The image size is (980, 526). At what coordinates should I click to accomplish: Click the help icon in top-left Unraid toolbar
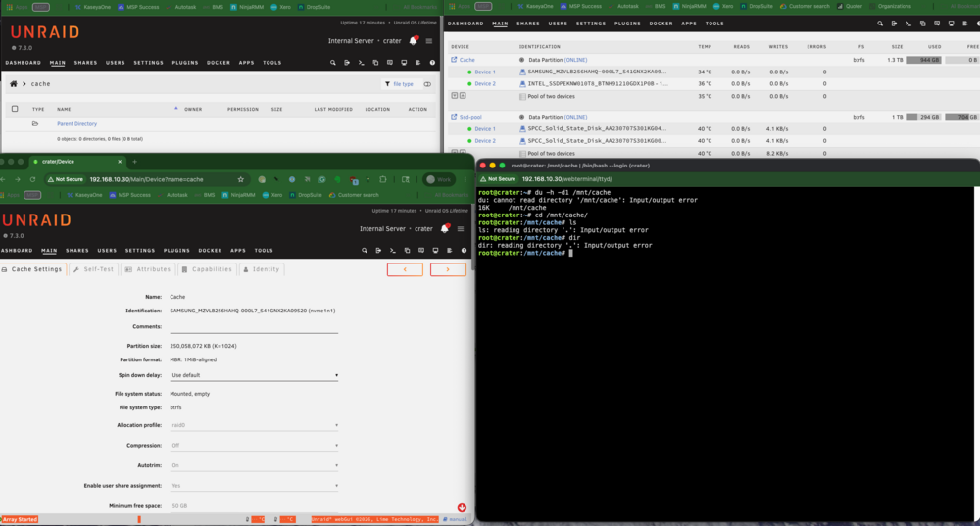[x=432, y=63]
